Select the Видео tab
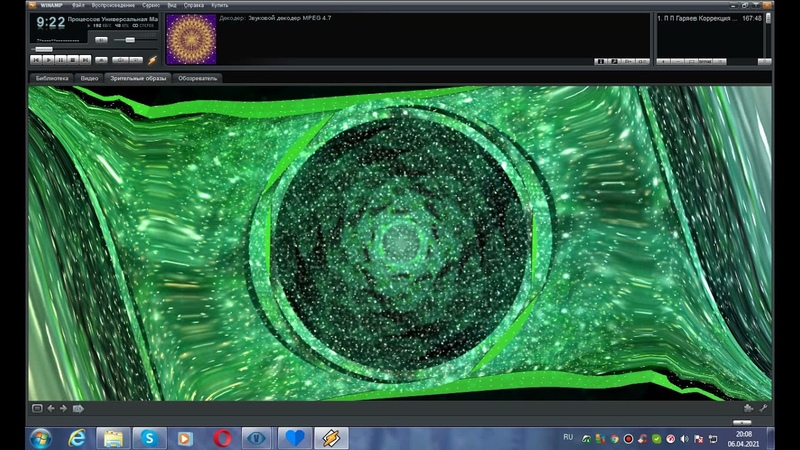The image size is (800, 450). [90, 77]
